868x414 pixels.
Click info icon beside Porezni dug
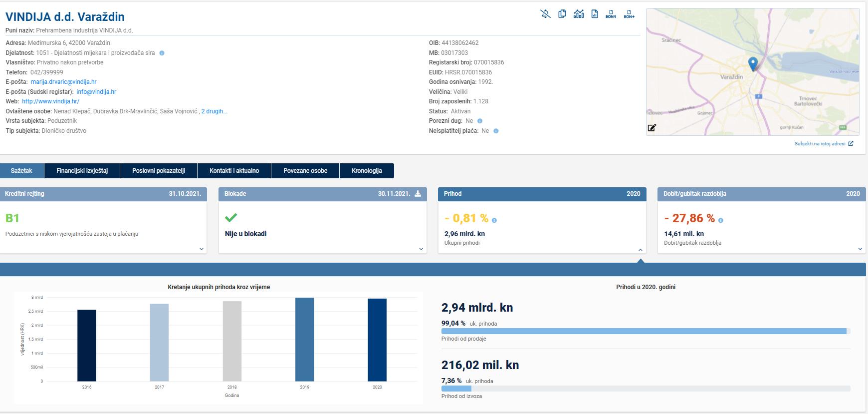pyautogui.click(x=480, y=121)
